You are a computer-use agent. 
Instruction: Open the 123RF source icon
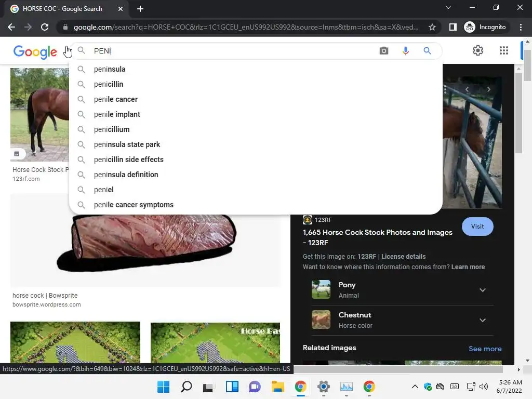tap(308, 220)
